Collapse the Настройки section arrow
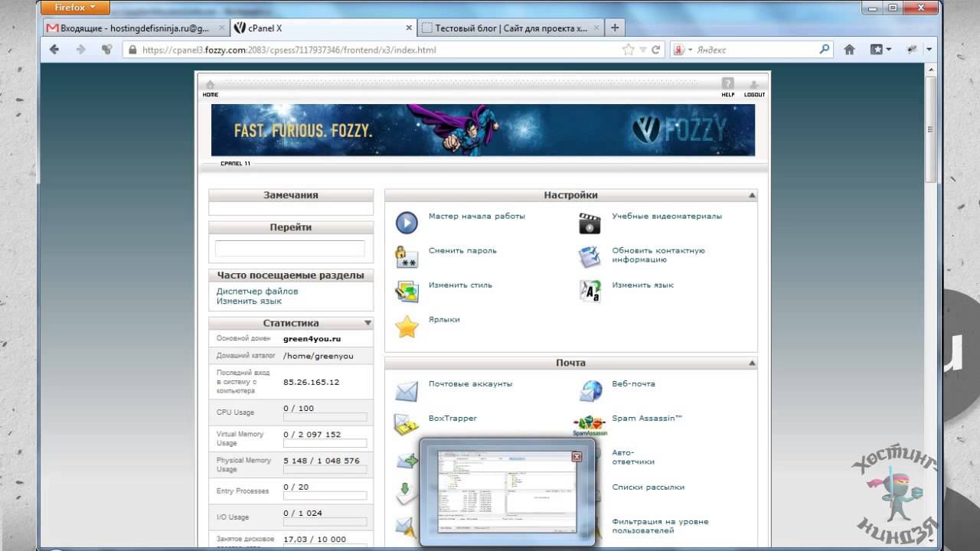Viewport: 980px width, 551px height. [x=752, y=195]
